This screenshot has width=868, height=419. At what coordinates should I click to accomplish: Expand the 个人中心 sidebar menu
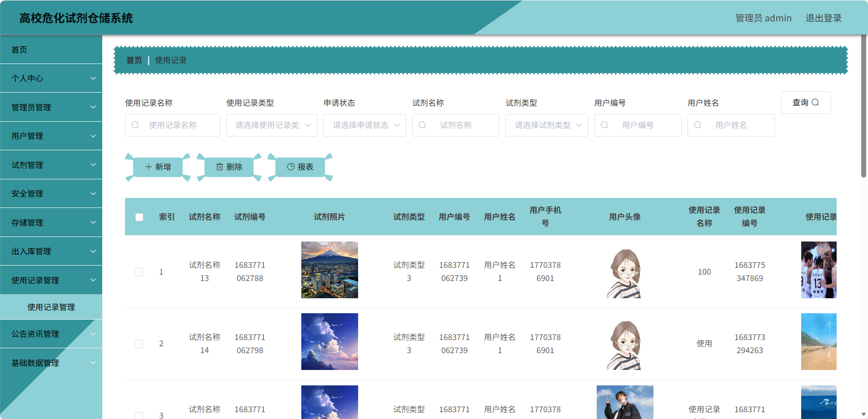click(x=51, y=79)
